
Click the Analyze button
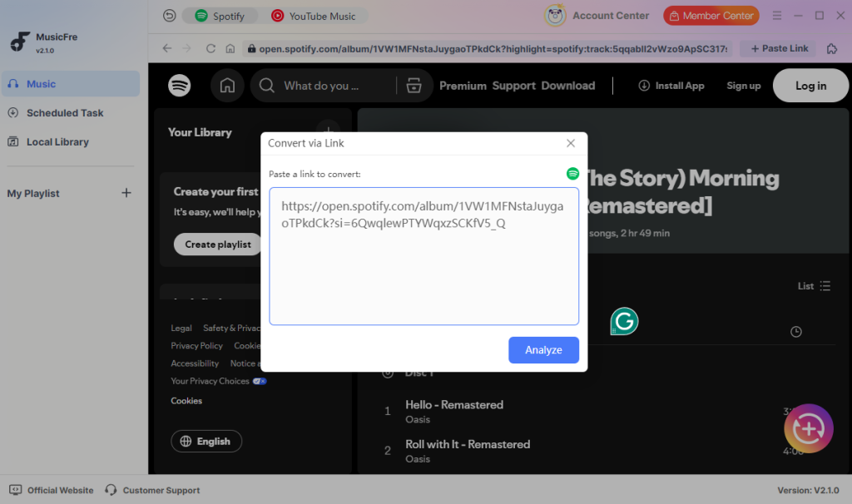[543, 350]
